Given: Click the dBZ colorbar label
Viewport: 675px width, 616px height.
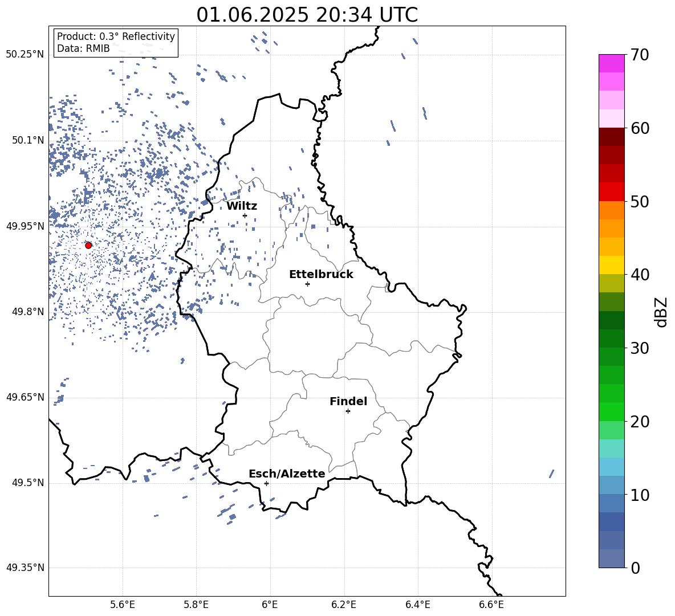Looking at the screenshot, I should coord(661,312).
